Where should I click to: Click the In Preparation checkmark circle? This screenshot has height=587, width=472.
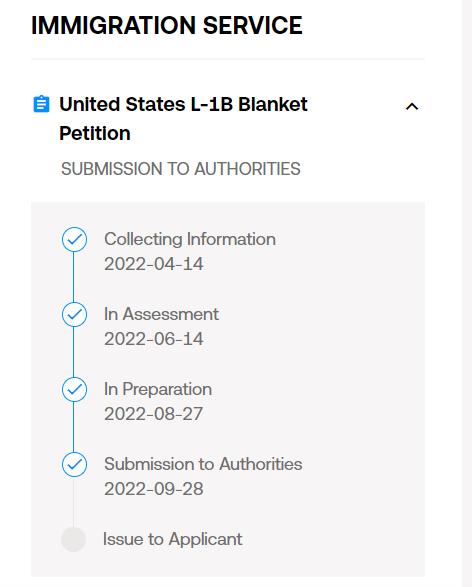click(74, 389)
